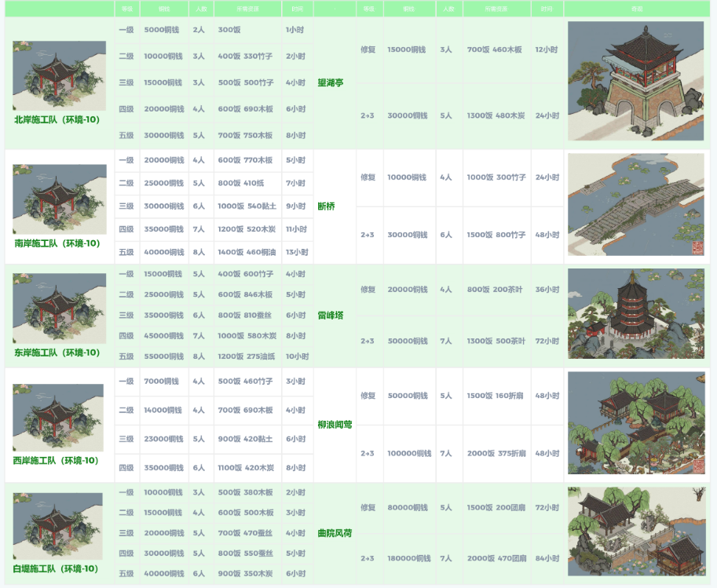Image resolution: width=717 pixels, height=588 pixels.
Task: Click the pavilion image above 西岸施工队
Action: [x=58, y=417]
